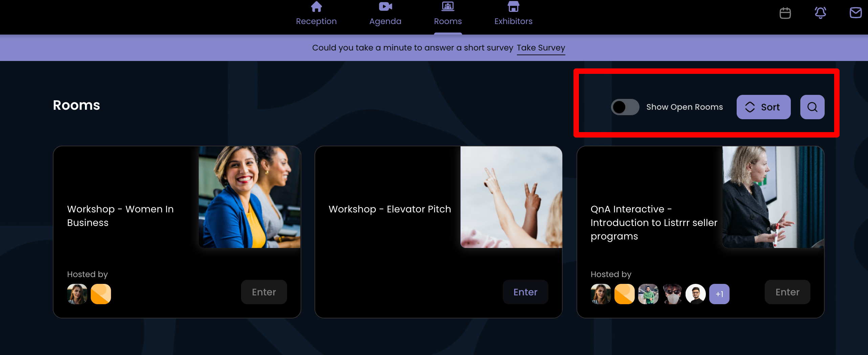Click Enter on Women In Business room
868x355 pixels.
point(264,292)
